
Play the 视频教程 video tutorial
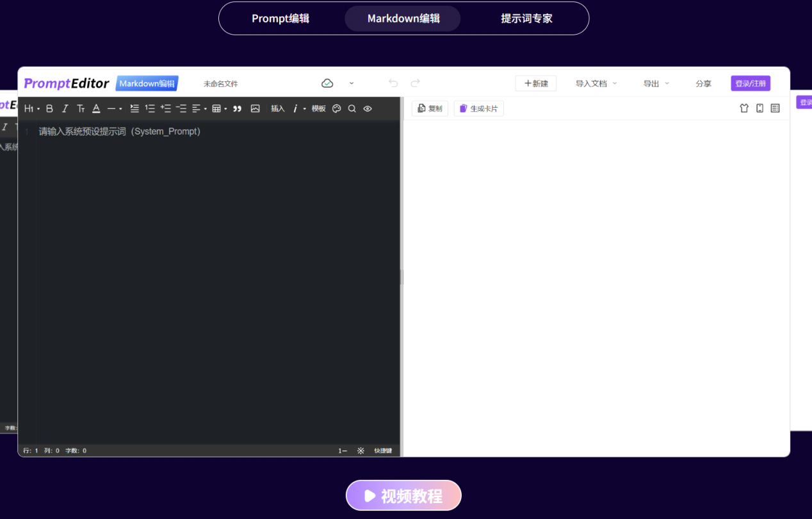pos(403,495)
